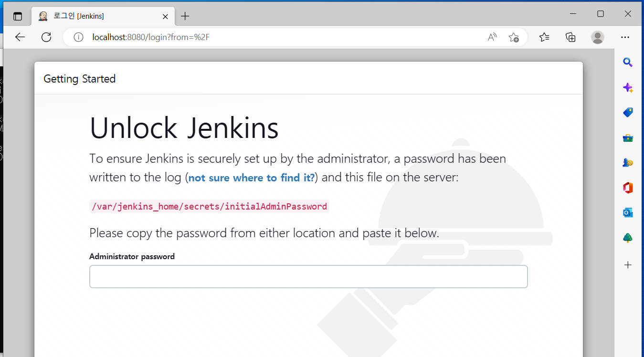
Task: Open the Favorites list icon
Action: coord(544,37)
